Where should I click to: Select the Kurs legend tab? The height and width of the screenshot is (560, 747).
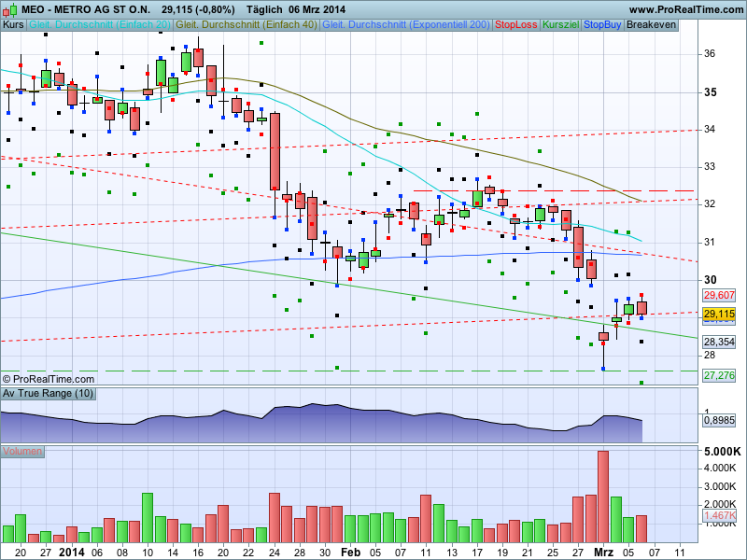[13, 25]
